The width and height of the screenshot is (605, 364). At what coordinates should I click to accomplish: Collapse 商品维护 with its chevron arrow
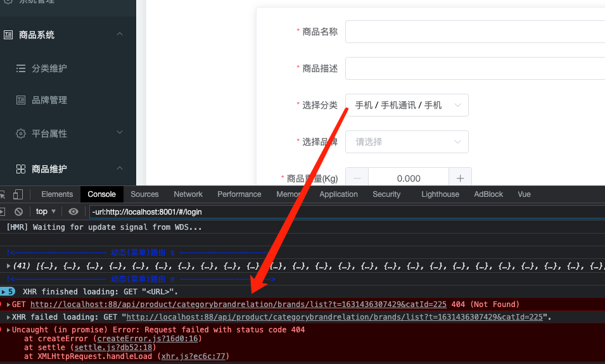(x=120, y=168)
